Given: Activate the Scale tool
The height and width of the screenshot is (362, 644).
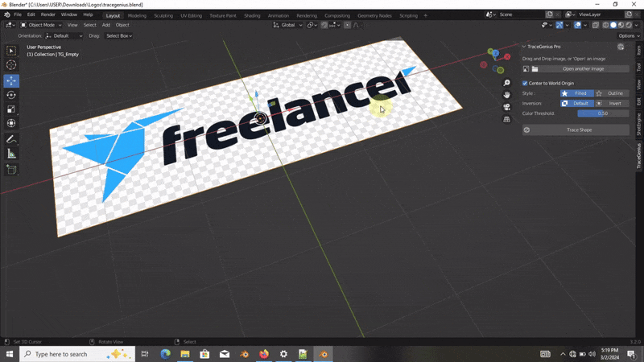Looking at the screenshot, I should point(11,109).
